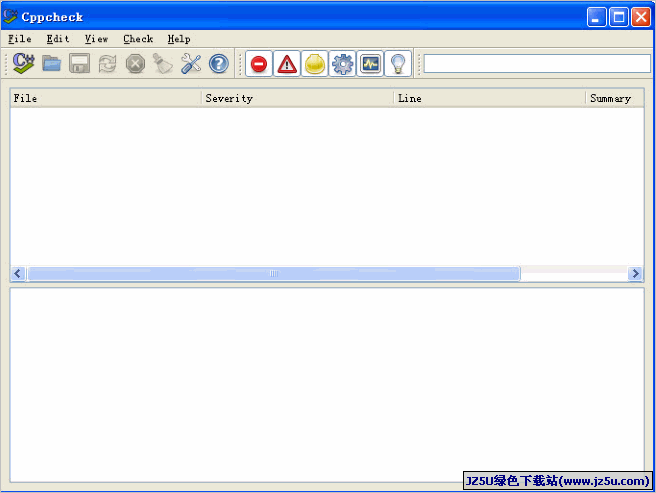Toggle the portability gear icon
Image resolution: width=656 pixels, height=493 pixels.
point(342,64)
